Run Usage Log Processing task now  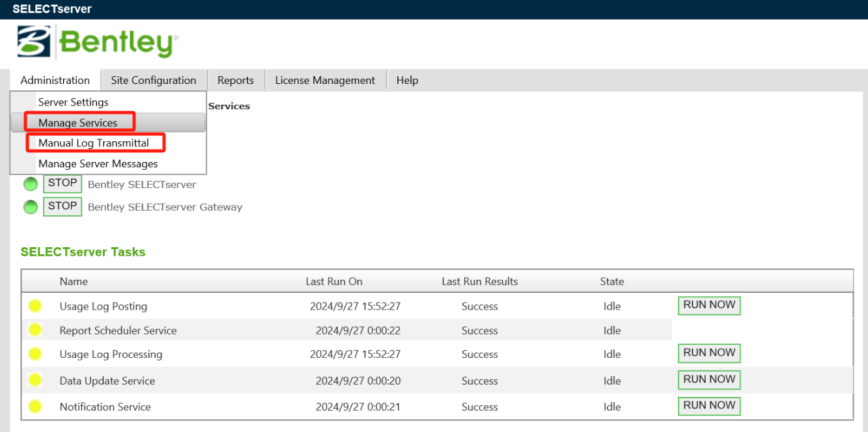[x=709, y=353]
